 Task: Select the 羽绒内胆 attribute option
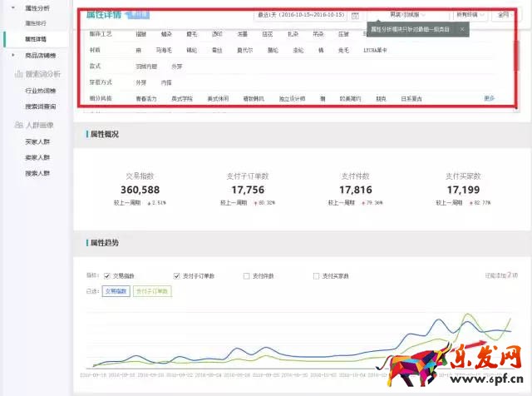coord(147,65)
